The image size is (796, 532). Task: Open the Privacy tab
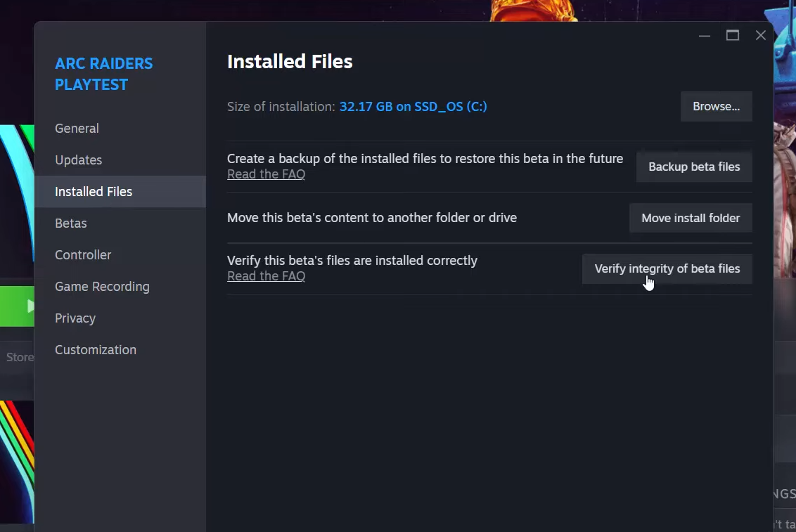75,318
